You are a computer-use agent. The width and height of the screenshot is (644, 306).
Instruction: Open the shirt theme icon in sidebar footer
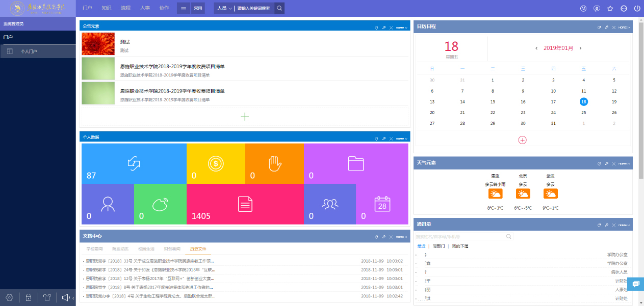pos(47,297)
